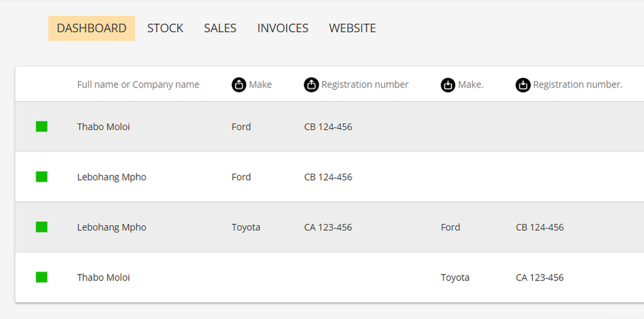Open the Dashboard tab

point(91,28)
